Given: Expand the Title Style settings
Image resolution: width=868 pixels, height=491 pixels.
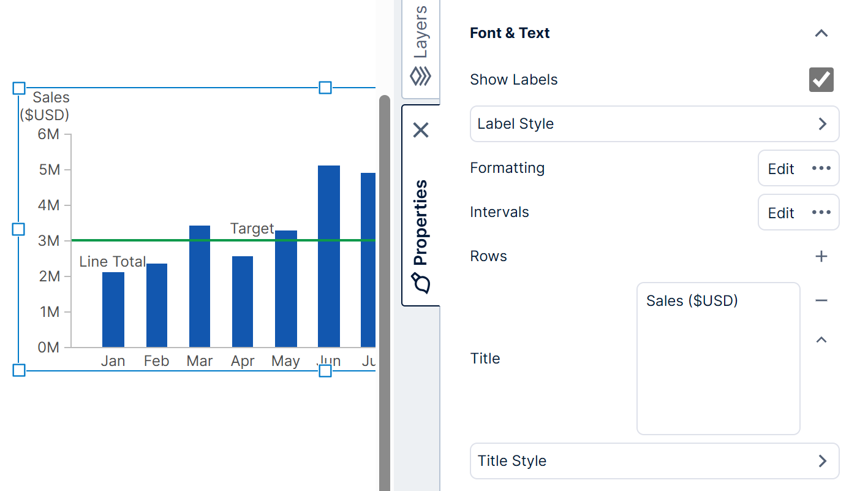Looking at the screenshot, I should (654, 461).
